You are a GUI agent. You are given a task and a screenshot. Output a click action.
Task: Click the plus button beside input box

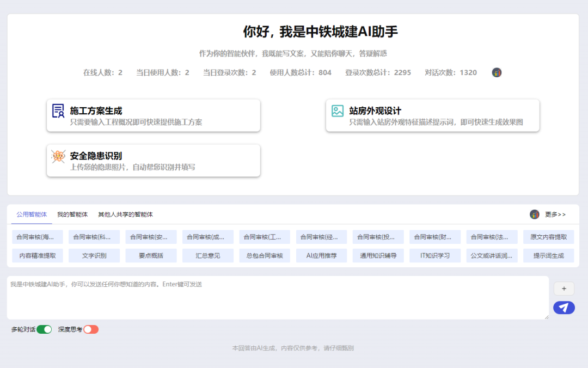click(x=564, y=289)
